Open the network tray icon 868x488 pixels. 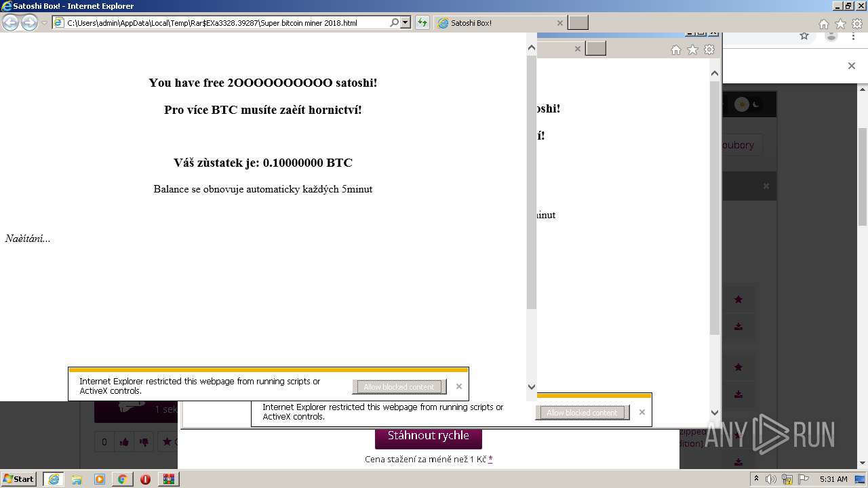[787, 479]
